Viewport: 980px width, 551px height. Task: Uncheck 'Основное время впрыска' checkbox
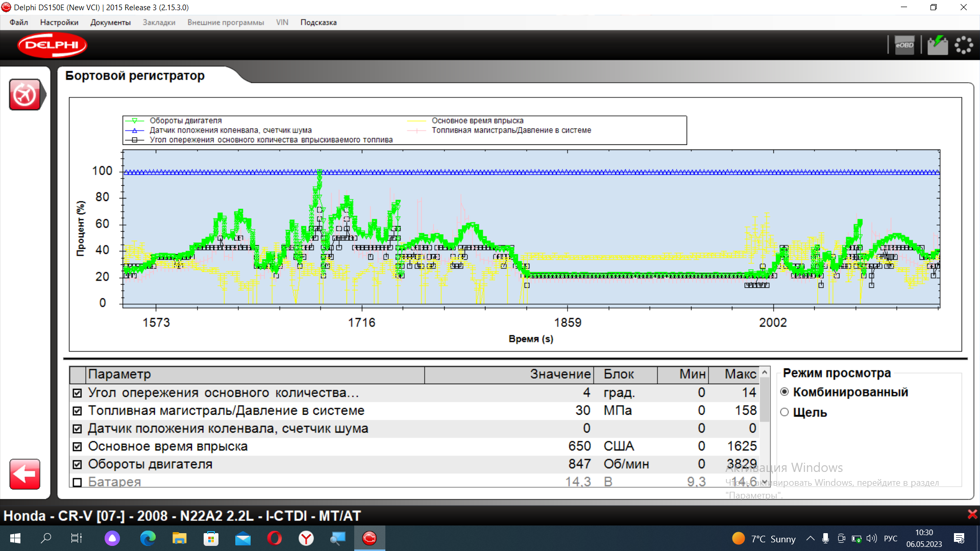[77, 446]
